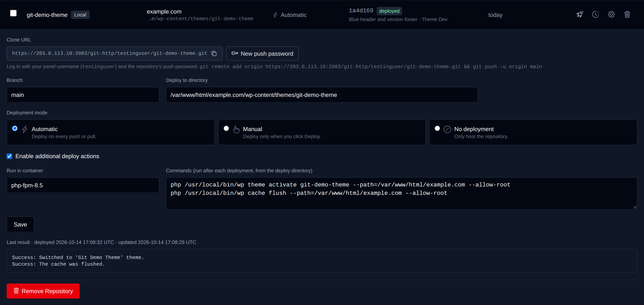The width and height of the screenshot is (644, 305).
Task: Select No deployment radio option
Action: [x=437, y=128]
